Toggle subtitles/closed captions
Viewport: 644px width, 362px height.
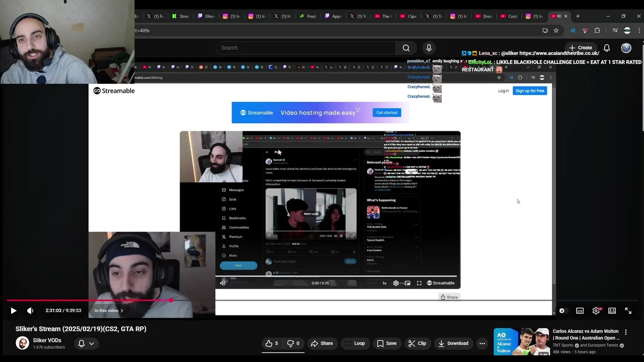580,311
